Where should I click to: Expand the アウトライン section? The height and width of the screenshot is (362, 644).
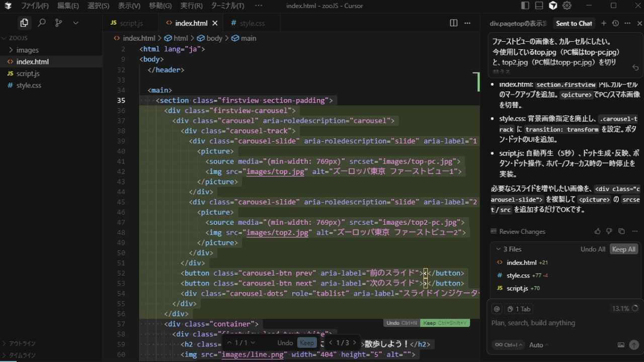51,343
